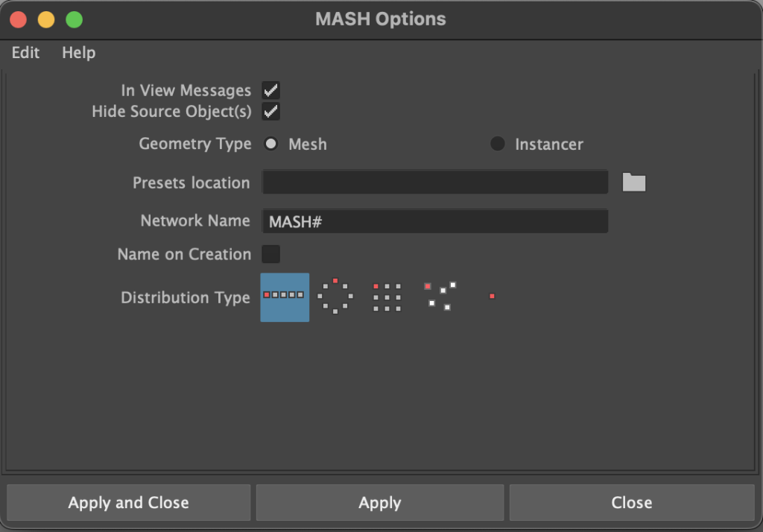The image size is (763, 532).
Task: Select the Linear distribution type icon
Action: (x=285, y=297)
